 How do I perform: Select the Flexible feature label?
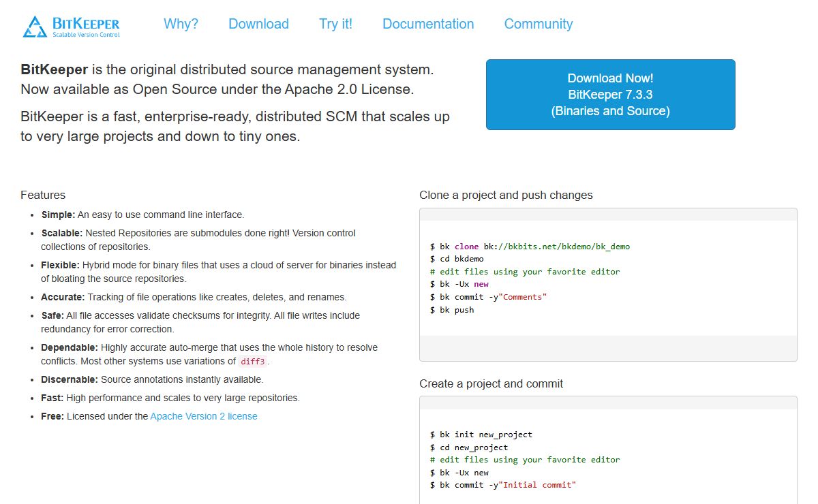coord(61,265)
